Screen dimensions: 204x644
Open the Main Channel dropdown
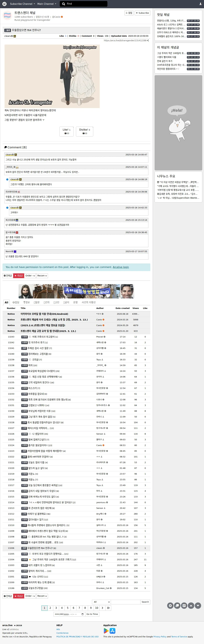[47, 4]
